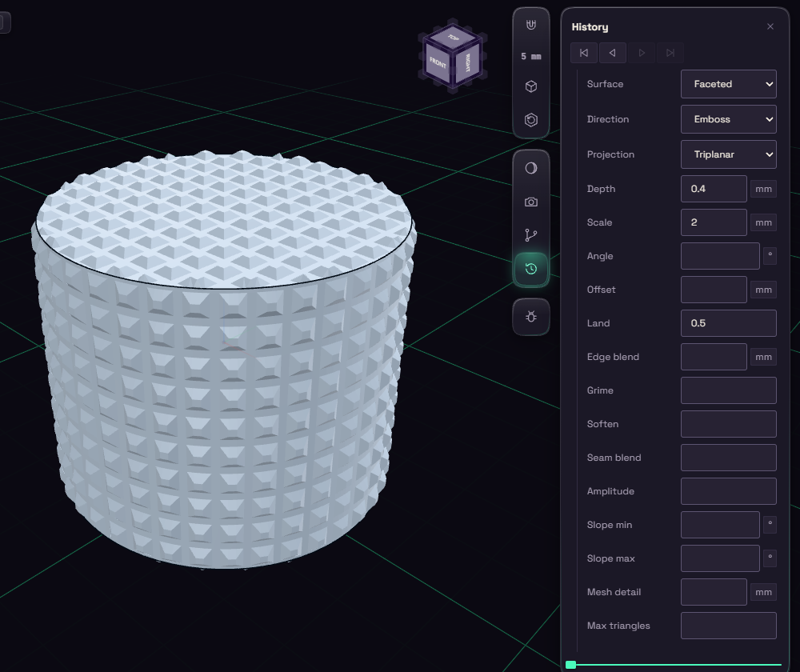The height and width of the screenshot is (672, 800).
Task: Click the textured cylinder model in viewport
Action: pyautogui.click(x=225, y=360)
